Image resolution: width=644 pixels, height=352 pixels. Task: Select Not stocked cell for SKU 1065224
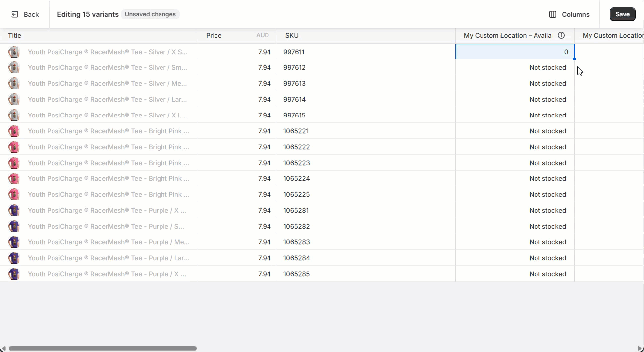pos(515,178)
